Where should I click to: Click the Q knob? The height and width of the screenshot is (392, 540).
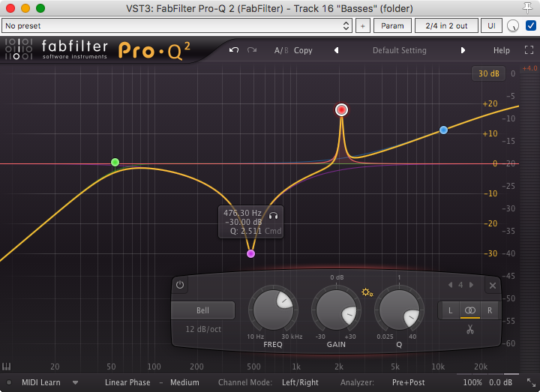399,310
